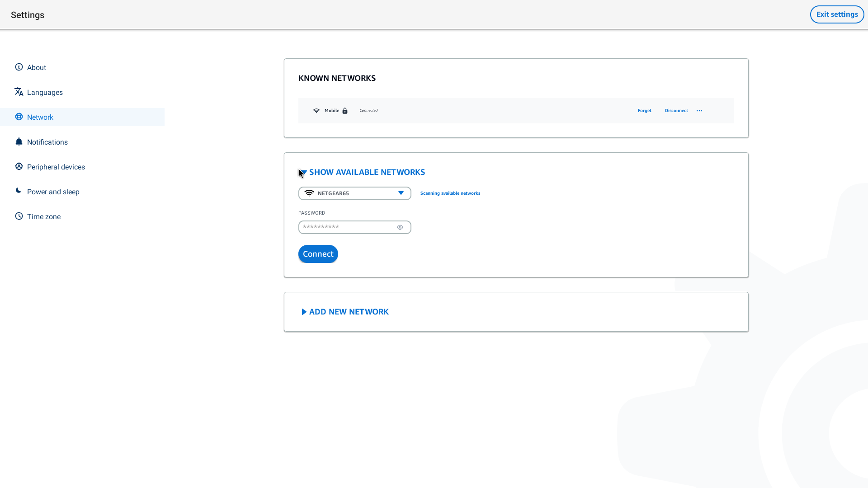Click the Exit settings button
The image size is (868, 488).
pyautogui.click(x=837, y=14)
